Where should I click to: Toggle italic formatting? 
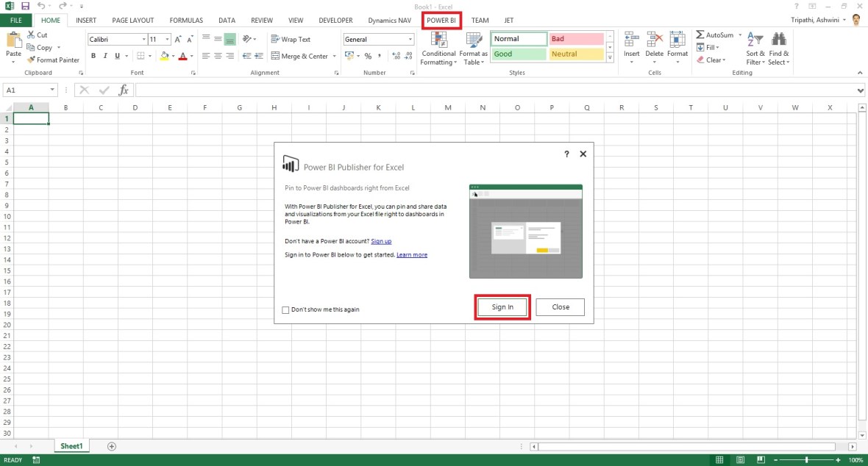click(104, 54)
